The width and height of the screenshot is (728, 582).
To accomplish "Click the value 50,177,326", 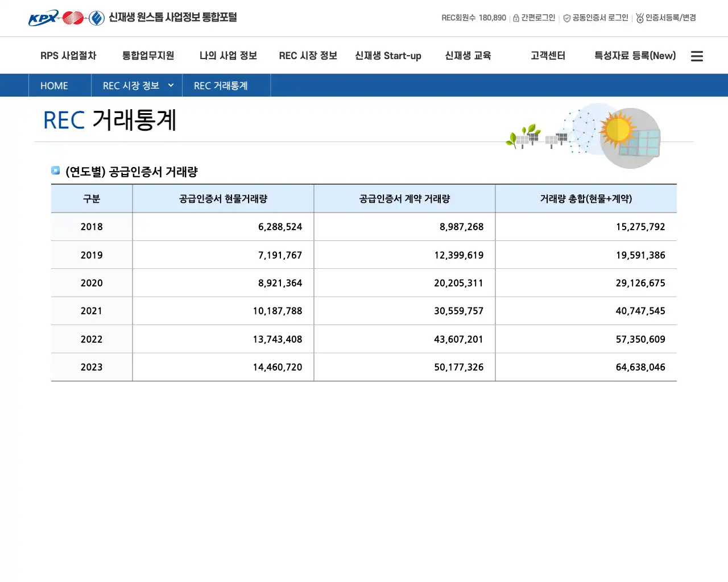I will 458,367.
